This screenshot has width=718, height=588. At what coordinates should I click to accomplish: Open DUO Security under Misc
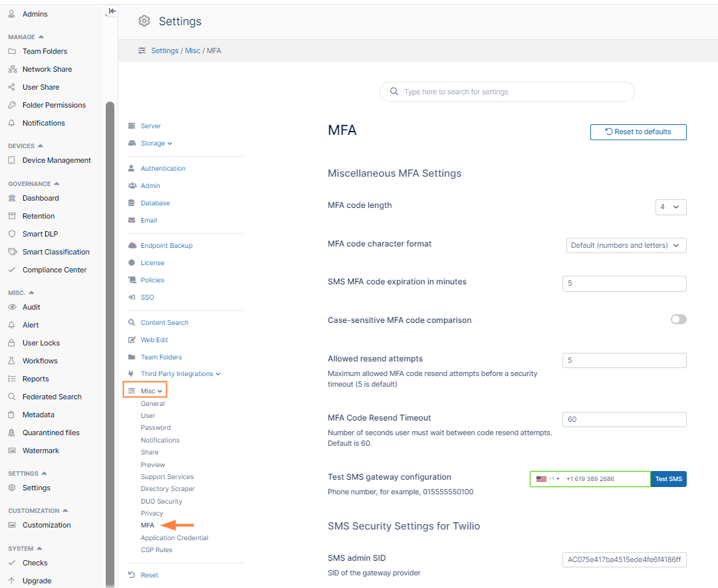tap(161, 501)
